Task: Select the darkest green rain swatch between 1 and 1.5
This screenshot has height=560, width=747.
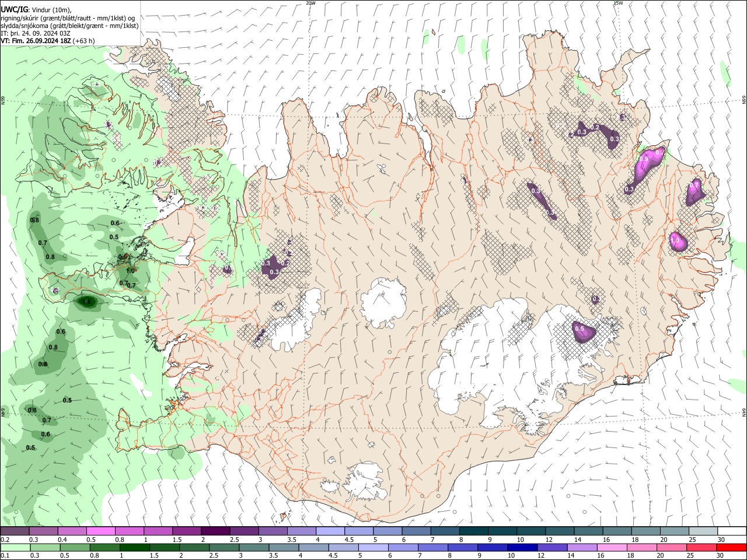Action: 134,547
